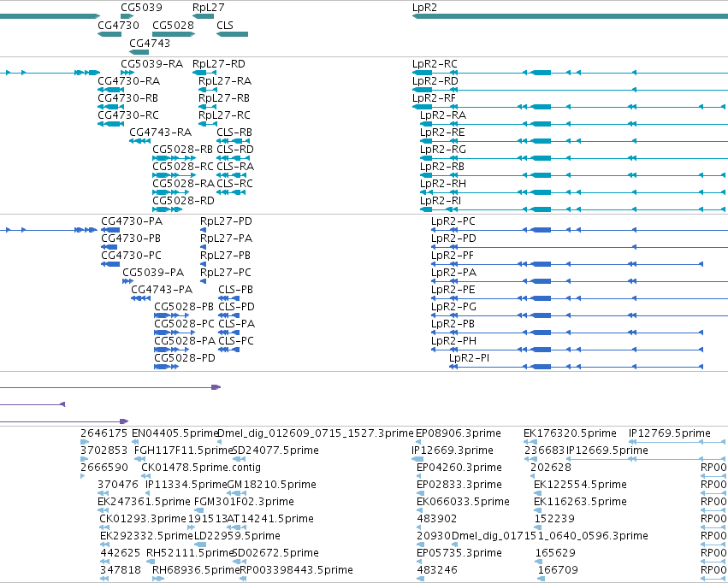This screenshot has height=583, width=728.
Task: Click protein label LpR2-PF
Action: [x=453, y=255]
